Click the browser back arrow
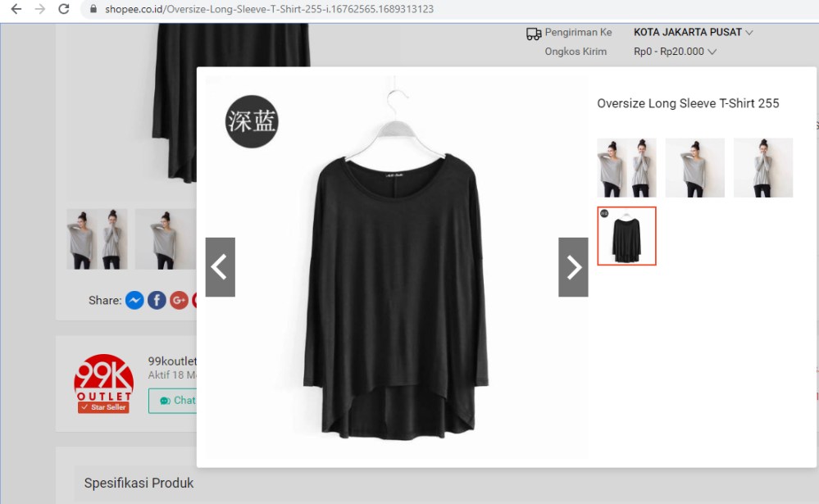The width and height of the screenshot is (819, 504). (x=16, y=10)
